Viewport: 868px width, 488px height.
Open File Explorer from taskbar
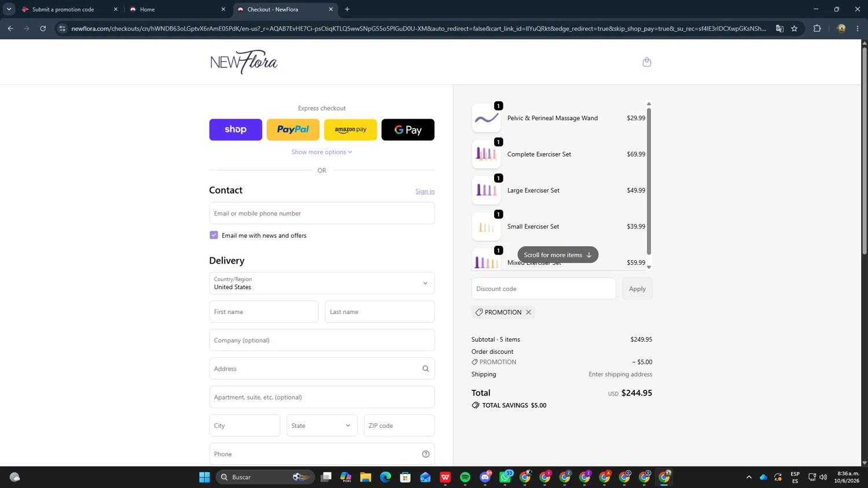366,477
